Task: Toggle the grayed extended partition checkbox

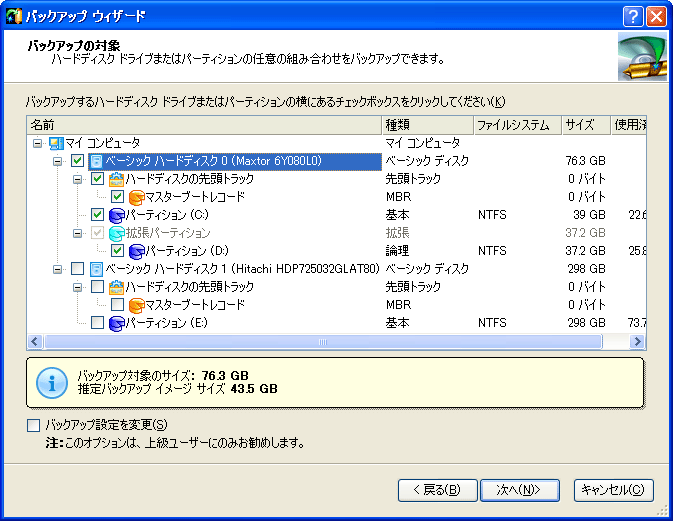Action: click(x=97, y=233)
